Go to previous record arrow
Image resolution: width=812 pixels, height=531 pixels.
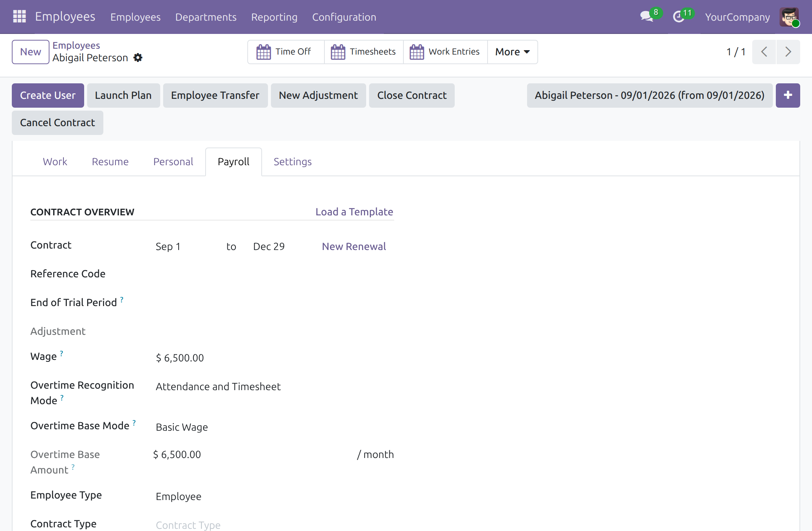[764, 52]
